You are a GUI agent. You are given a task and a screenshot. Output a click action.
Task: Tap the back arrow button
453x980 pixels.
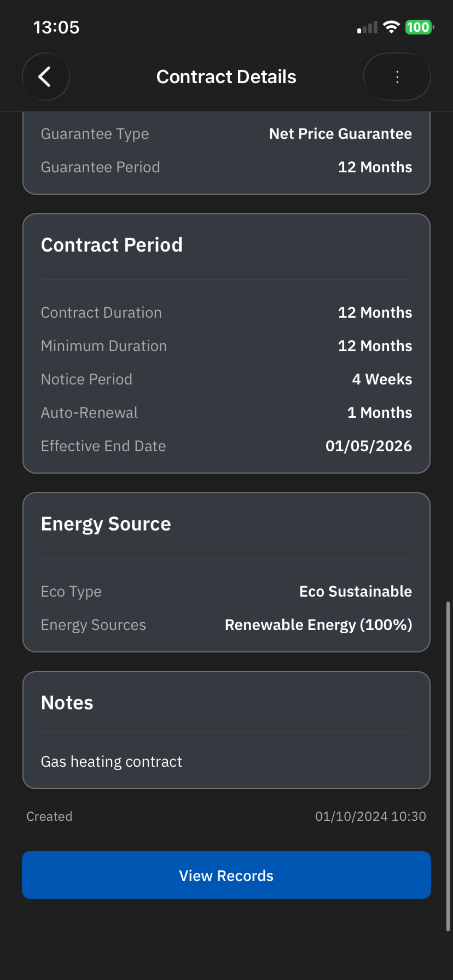[46, 77]
